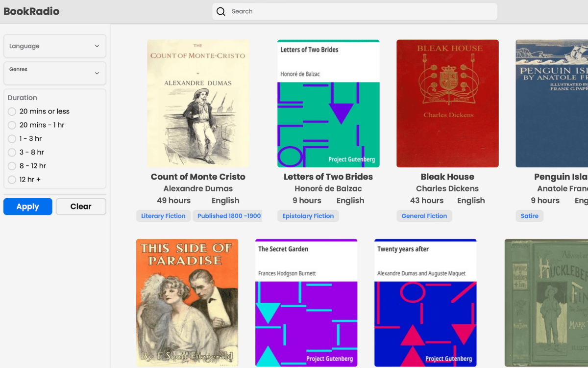Click the Clear filters button
588x368 pixels.
[81, 207]
